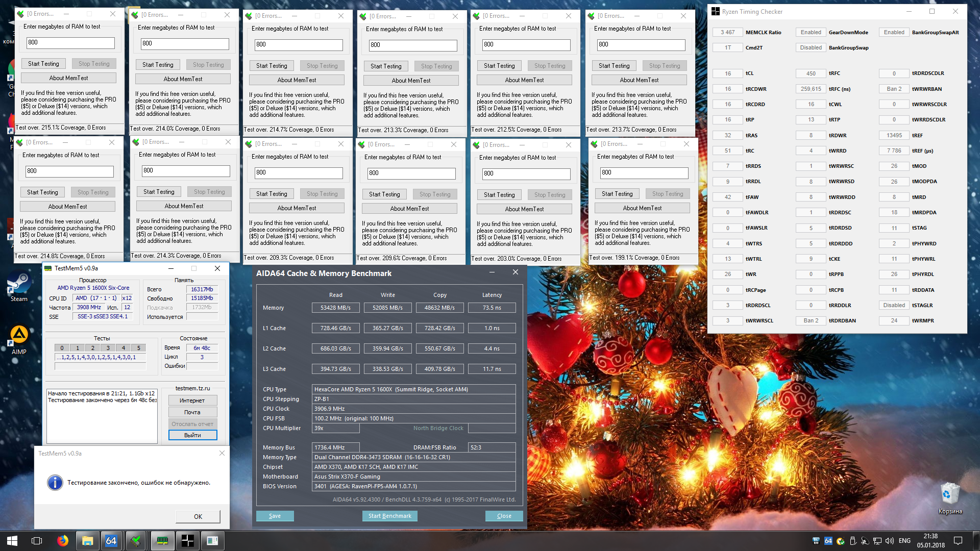Click Save in the AIDA64 benchmark window
Screen dimensions: 980x551
[x=275, y=516]
